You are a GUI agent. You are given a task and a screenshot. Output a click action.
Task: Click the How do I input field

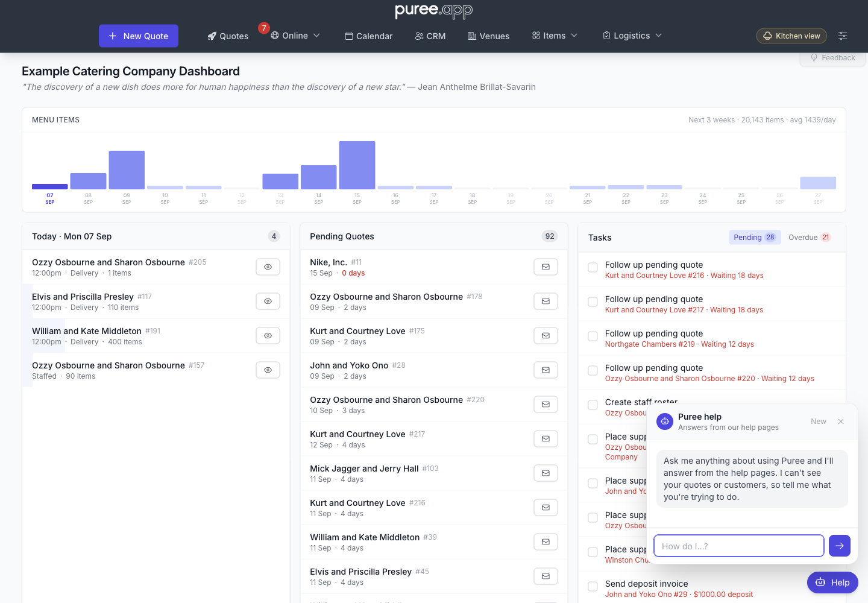pyautogui.click(x=739, y=546)
